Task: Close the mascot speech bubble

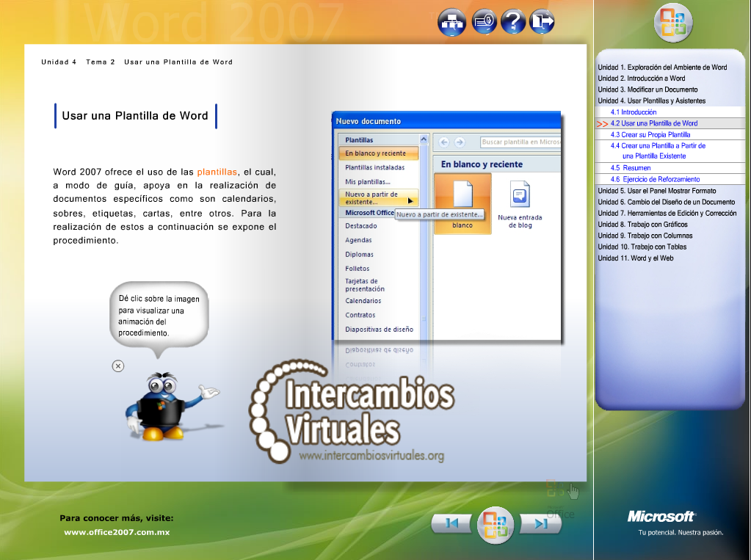Action: [x=117, y=366]
